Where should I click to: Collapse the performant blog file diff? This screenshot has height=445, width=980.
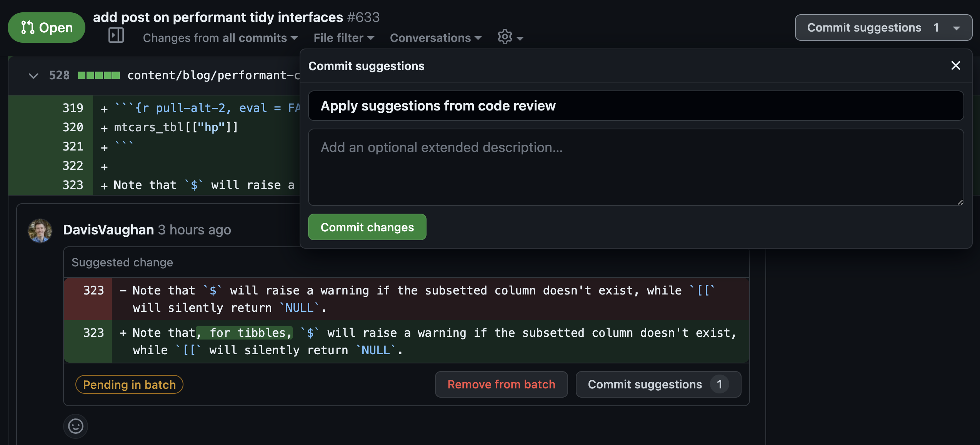pos(33,75)
